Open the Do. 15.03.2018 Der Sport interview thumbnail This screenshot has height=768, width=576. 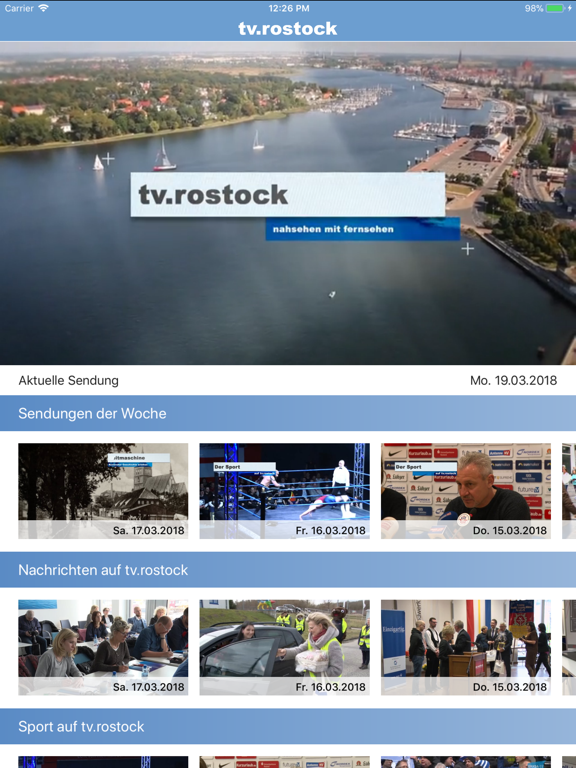tap(466, 491)
